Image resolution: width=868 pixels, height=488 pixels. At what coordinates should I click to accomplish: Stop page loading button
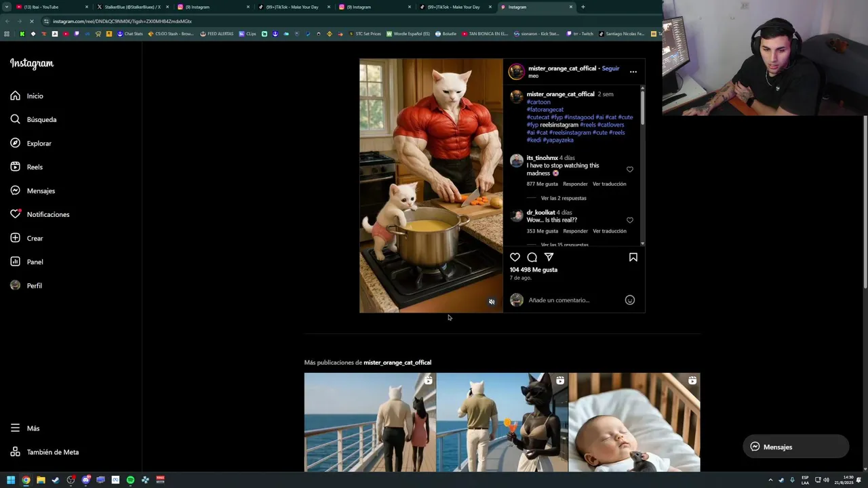pos(32,22)
